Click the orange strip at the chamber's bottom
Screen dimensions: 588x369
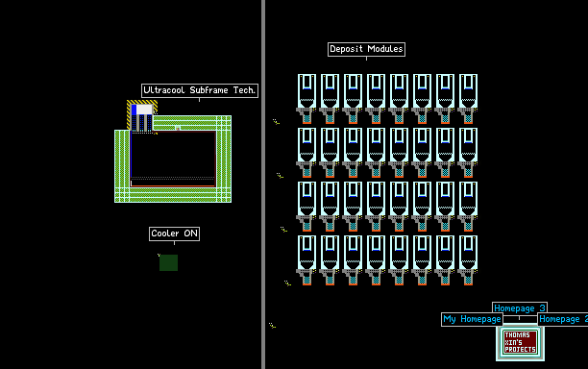click(173, 185)
